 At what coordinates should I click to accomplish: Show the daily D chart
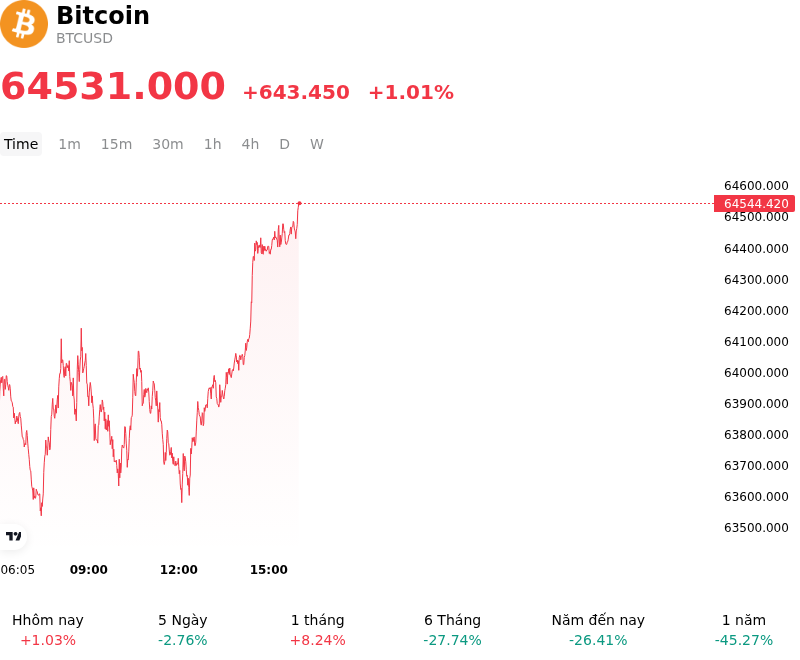(285, 144)
